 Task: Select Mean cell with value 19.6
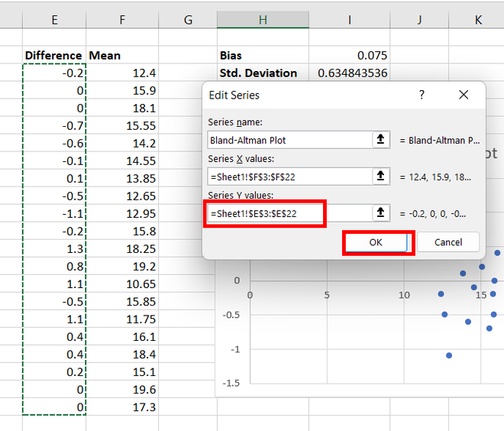pyautogui.click(x=122, y=389)
